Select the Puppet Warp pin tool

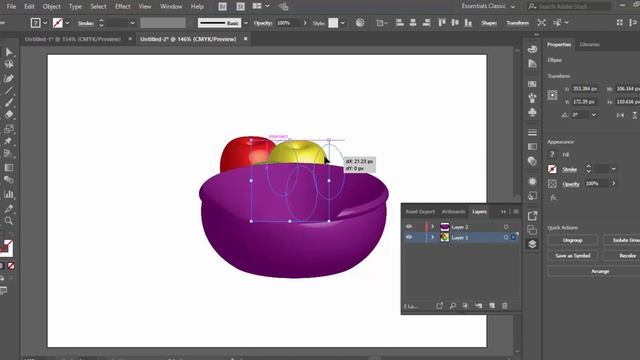click(9, 141)
